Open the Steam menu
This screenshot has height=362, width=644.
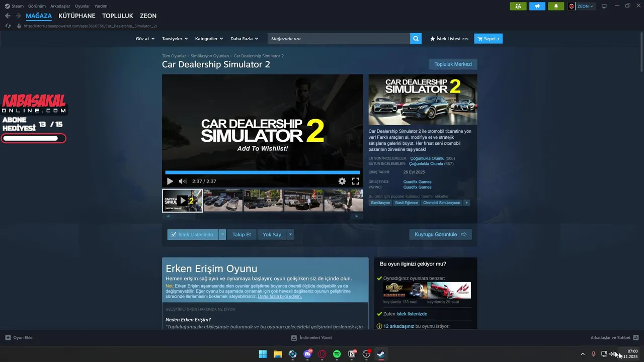tap(14, 6)
